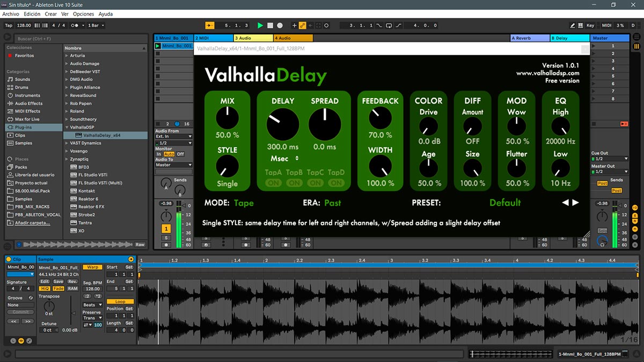Go to previous preset arrow in ValhallaDelay

(x=566, y=203)
